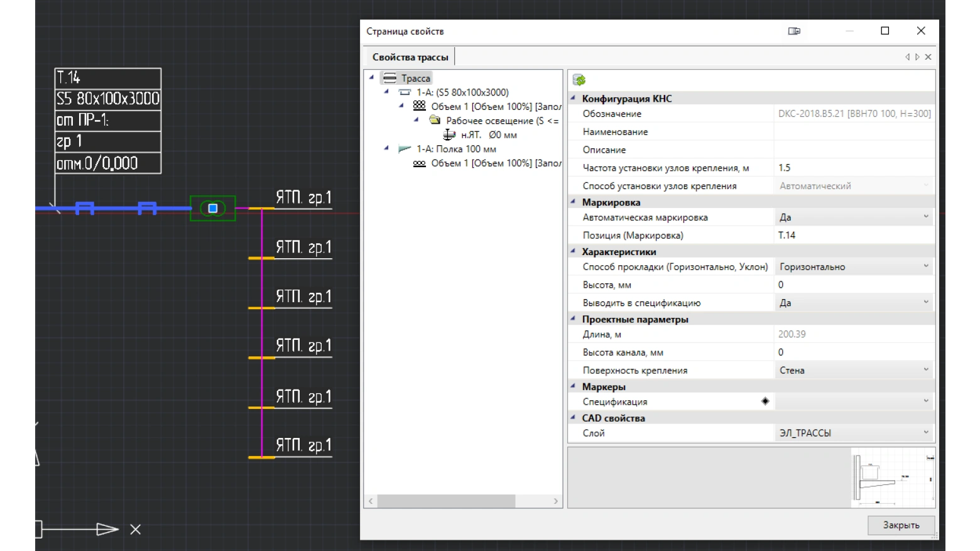Edit the Высота, мм value field

854,285
